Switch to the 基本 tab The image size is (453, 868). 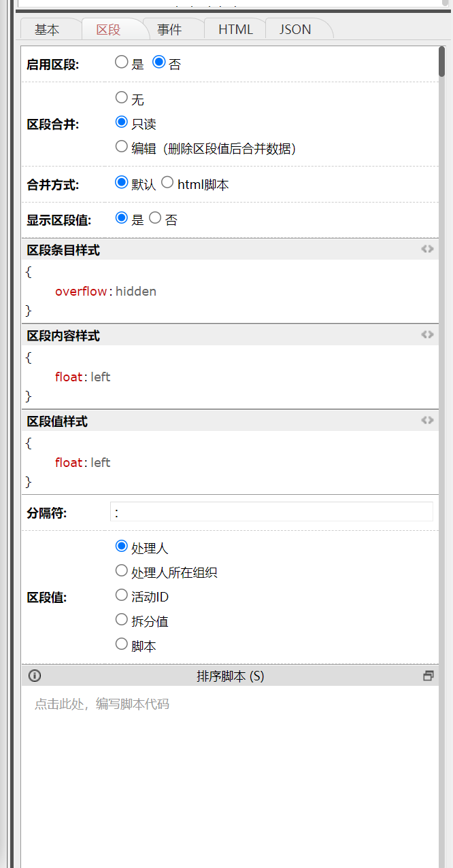(x=47, y=30)
